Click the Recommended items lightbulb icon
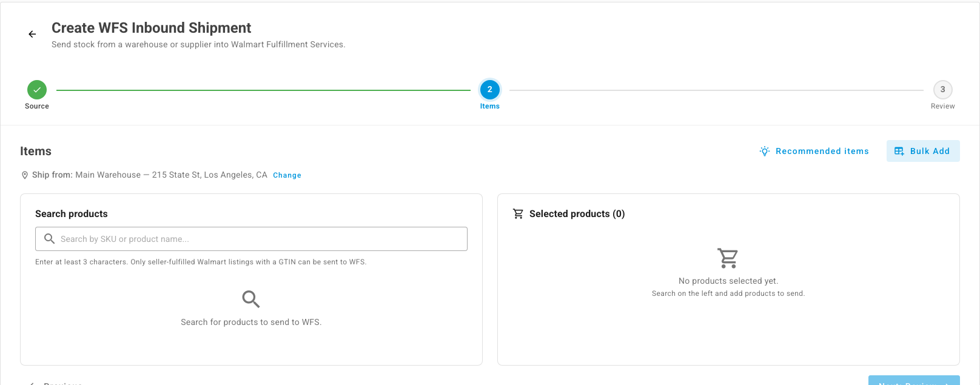The height and width of the screenshot is (385, 980). click(765, 151)
